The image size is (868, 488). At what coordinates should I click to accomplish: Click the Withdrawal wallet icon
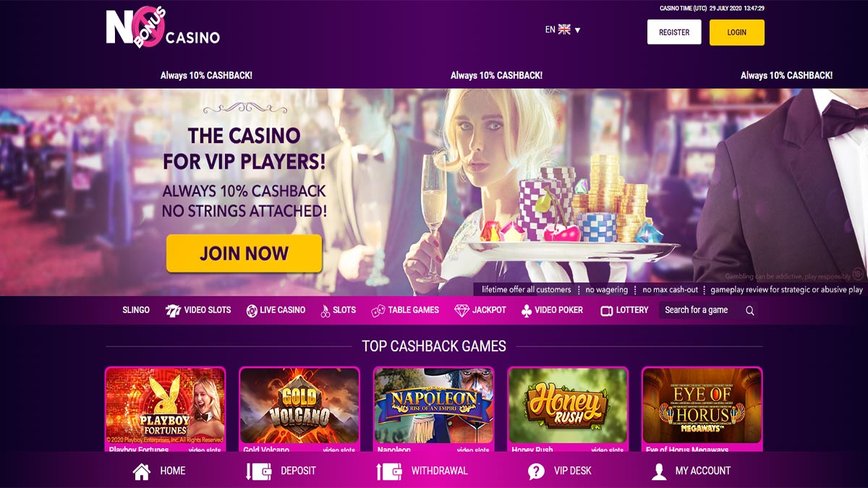388,471
